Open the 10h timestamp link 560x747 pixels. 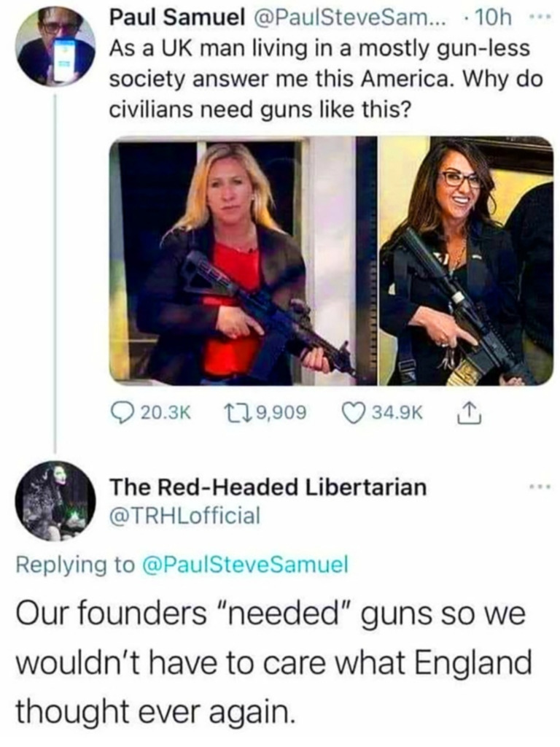pos(492,18)
